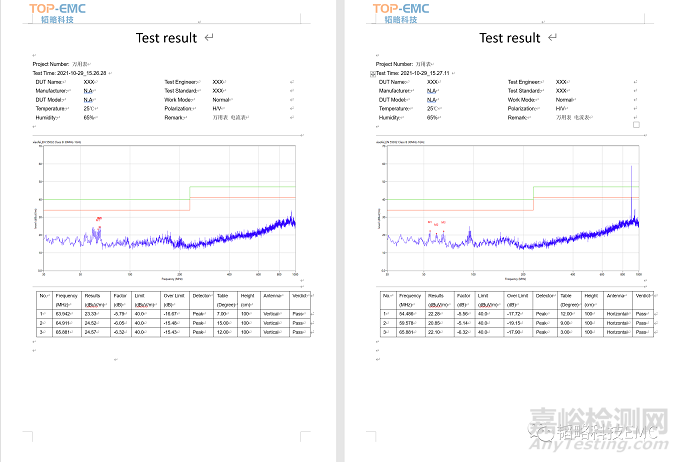This screenshot has width=680, height=462.
Task: Tick the small checkbox right of Remark row
Action: [636, 125]
